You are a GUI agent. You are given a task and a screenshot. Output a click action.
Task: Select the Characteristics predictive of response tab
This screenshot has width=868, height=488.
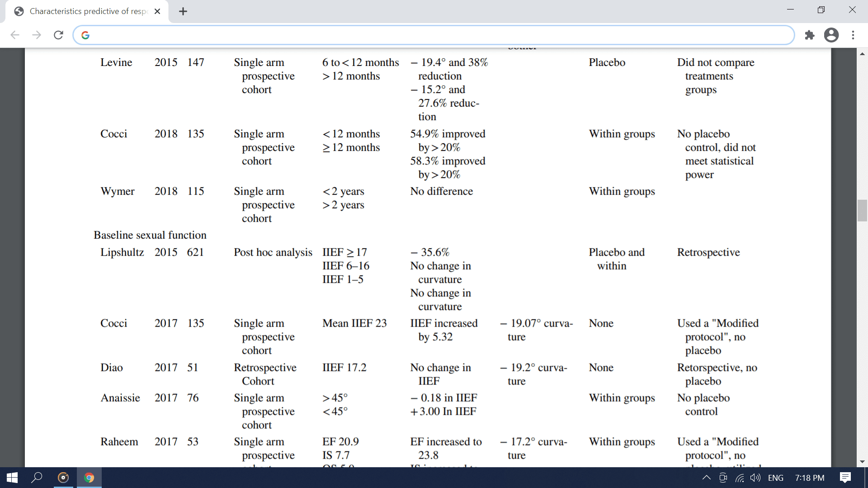[87, 12]
